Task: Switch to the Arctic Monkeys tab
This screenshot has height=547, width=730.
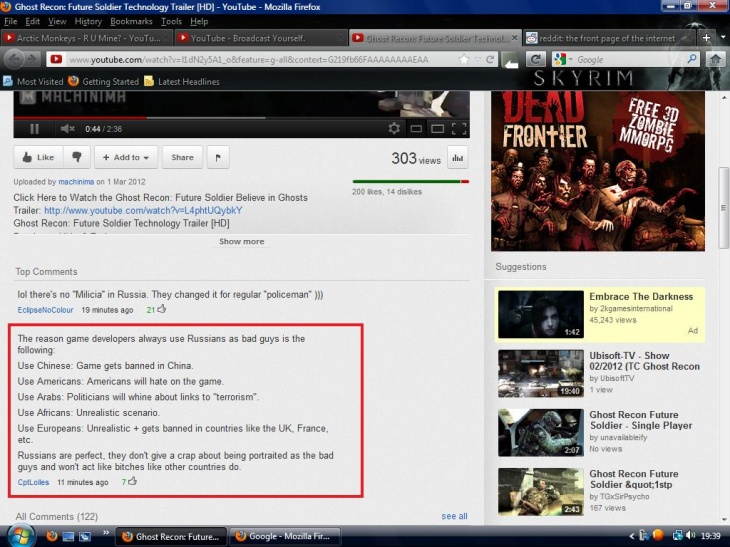Action: click(x=85, y=38)
